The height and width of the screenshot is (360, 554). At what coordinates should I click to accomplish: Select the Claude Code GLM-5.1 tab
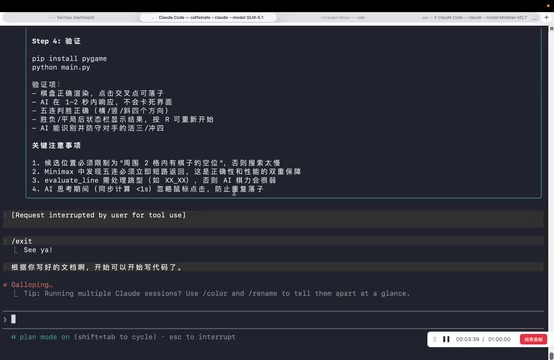click(208, 17)
